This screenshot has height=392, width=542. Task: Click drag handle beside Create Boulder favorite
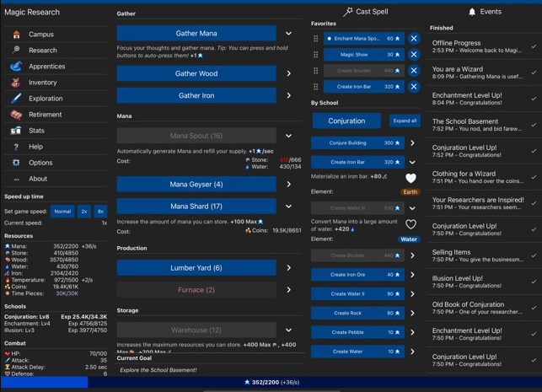point(315,71)
